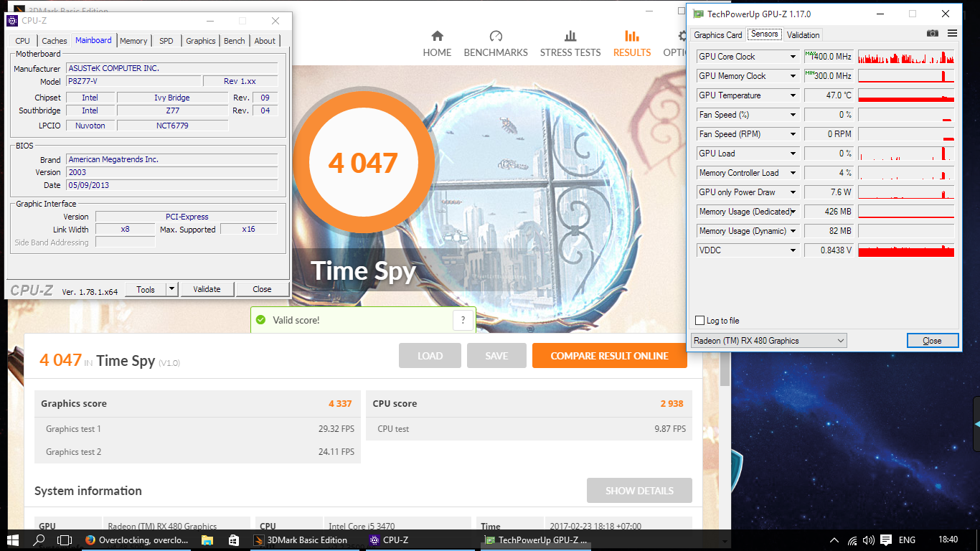
Task: Click the SAVE button in 3DMark
Action: pos(496,356)
